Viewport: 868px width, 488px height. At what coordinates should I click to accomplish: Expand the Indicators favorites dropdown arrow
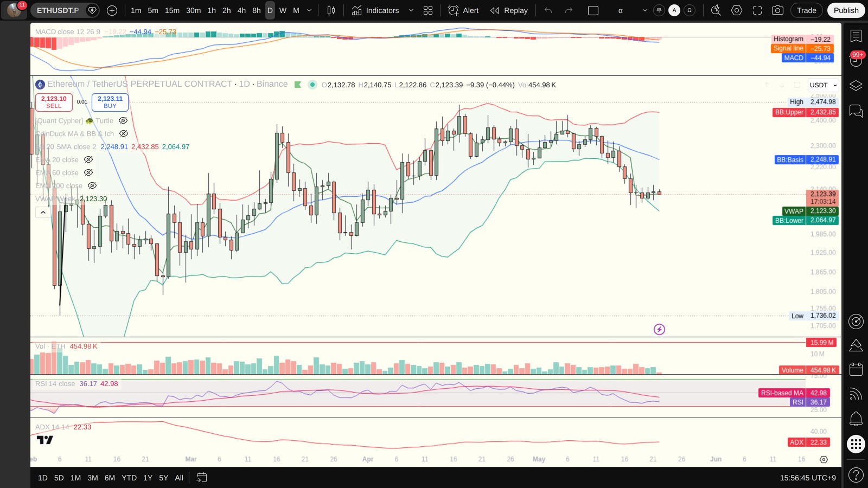click(x=411, y=10)
